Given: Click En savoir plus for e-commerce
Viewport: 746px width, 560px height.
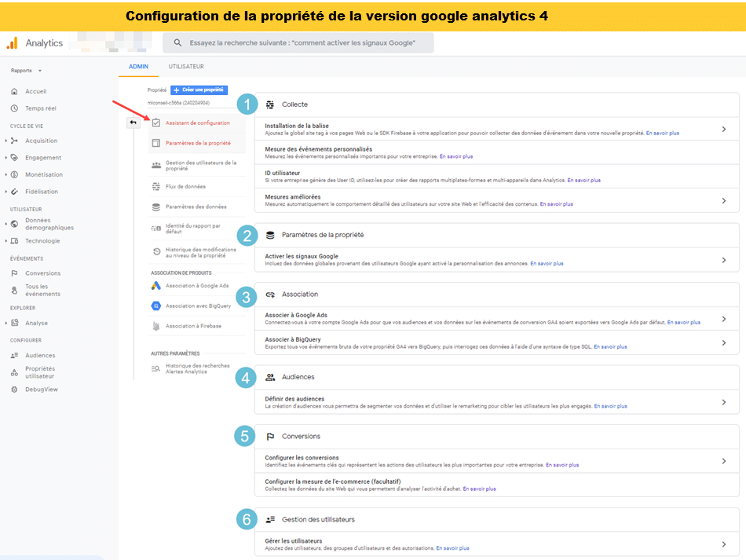Looking at the screenshot, I should point(479,489).
